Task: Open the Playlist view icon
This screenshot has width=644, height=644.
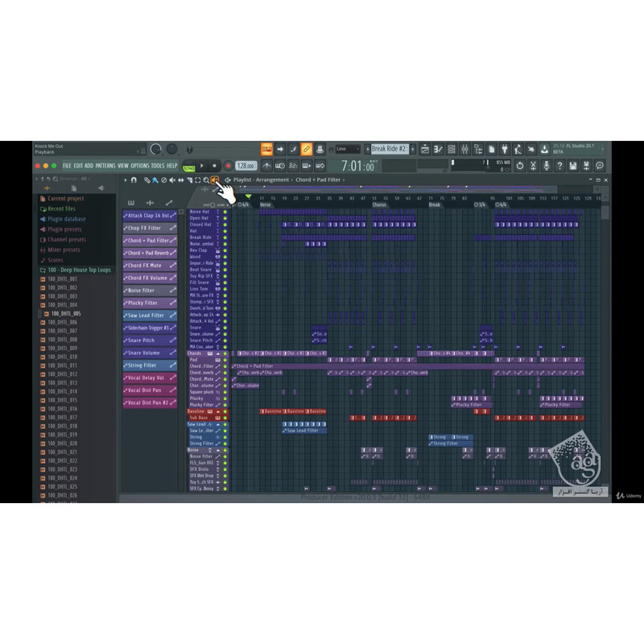Action: coord(425,149)
